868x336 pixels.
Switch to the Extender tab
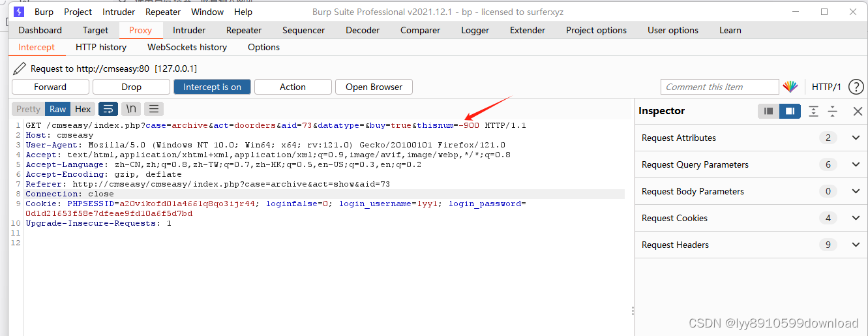click(528, 30)
